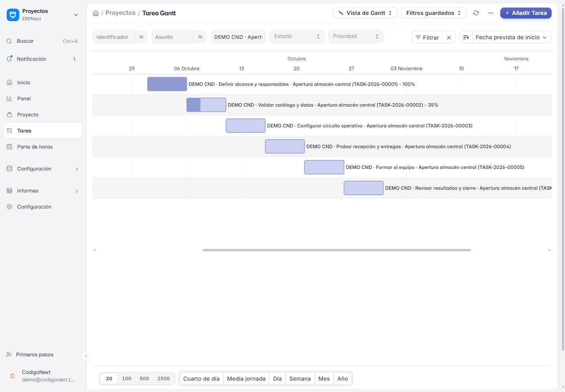Open Panel in the sidebar
Image resolution: width=565 pixels, height=392 pixels.
coord(43,99)
